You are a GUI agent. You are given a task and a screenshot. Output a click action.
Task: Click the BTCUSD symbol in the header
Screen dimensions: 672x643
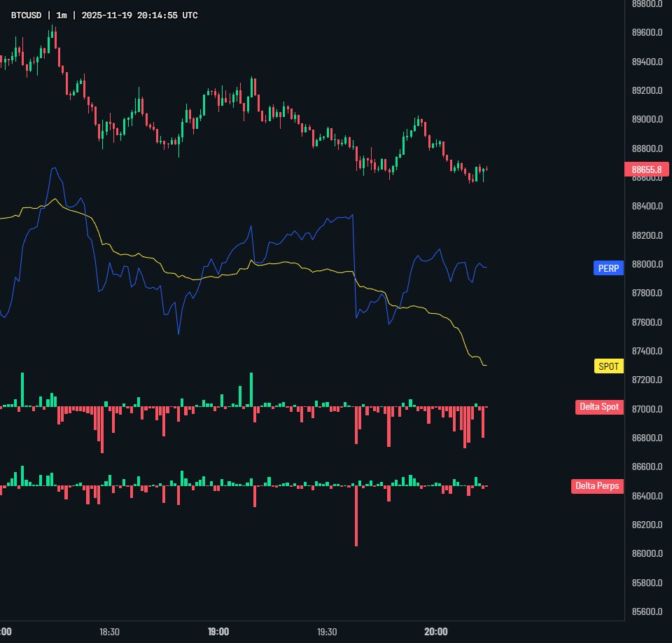coord(26,15)
